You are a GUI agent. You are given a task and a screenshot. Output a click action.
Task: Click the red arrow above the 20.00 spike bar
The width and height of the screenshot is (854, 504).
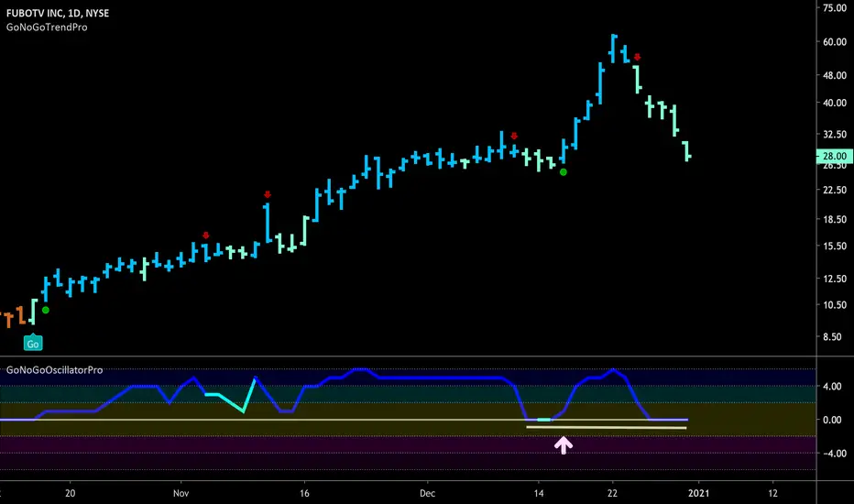(268, 194)
